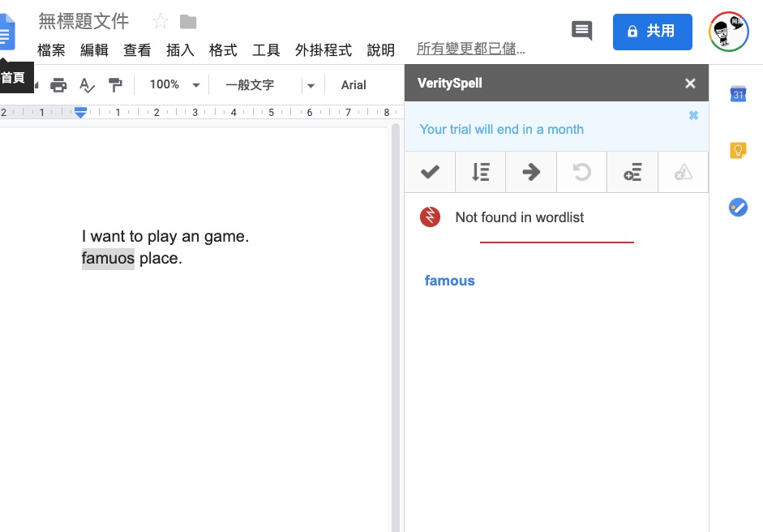The width and height of the screenshot is (763, 532).
Task: Click the checkmark icon in VeritySpell toolbar
Action: [430, 172]
